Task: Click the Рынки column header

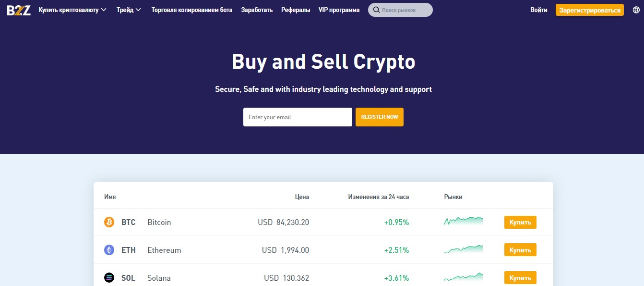Action: (453, 197)
